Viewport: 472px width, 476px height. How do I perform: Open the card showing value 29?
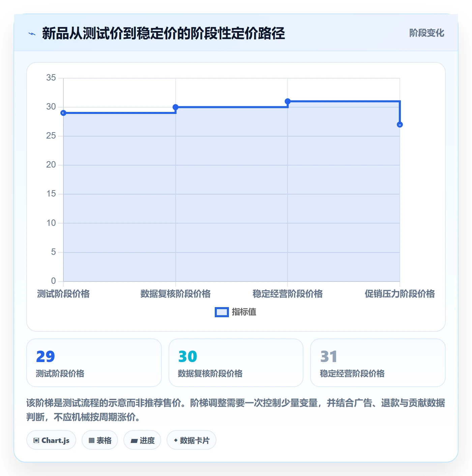coord(94,363)
